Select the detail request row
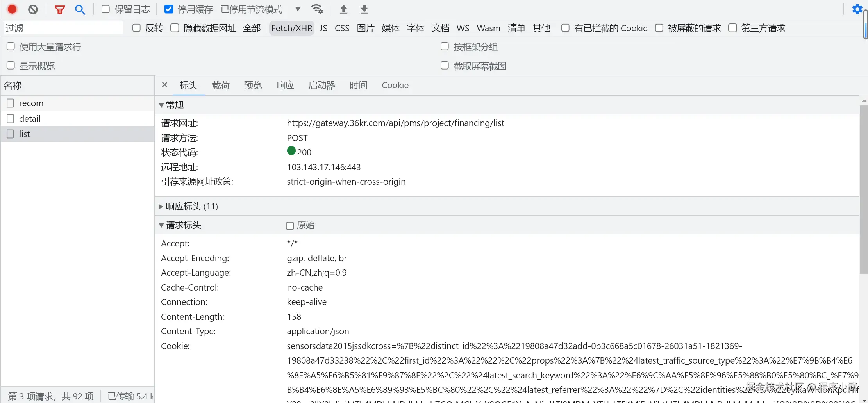The image size is (868, 403). click(x=30, y=118)
